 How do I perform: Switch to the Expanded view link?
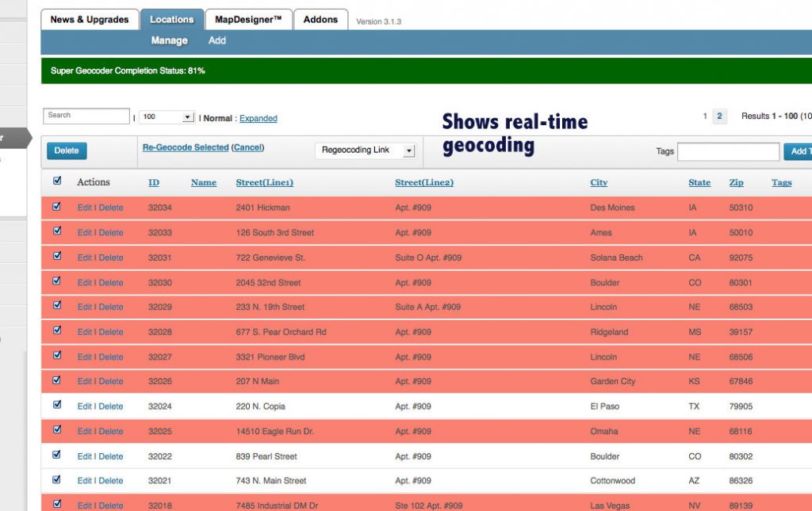pyautogui.click(x=259, y=119)
